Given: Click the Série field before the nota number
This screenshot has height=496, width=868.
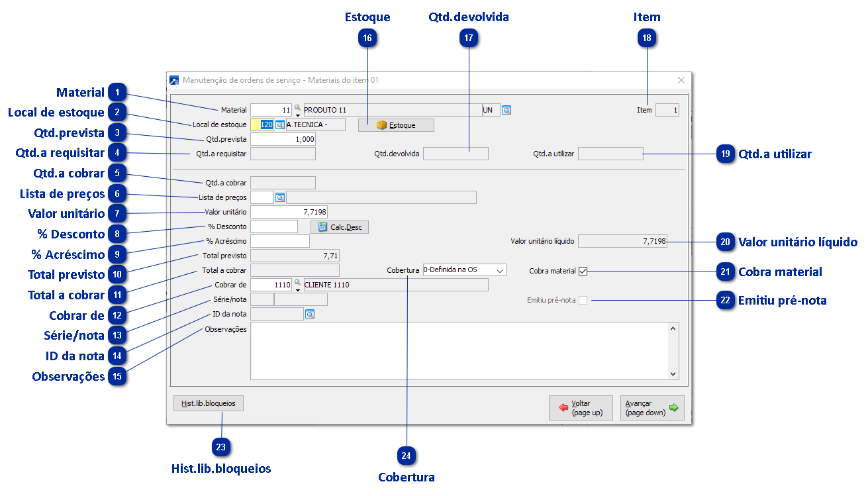Looking at the screenshot, I should pyautogui.click(x=262, y=299).
